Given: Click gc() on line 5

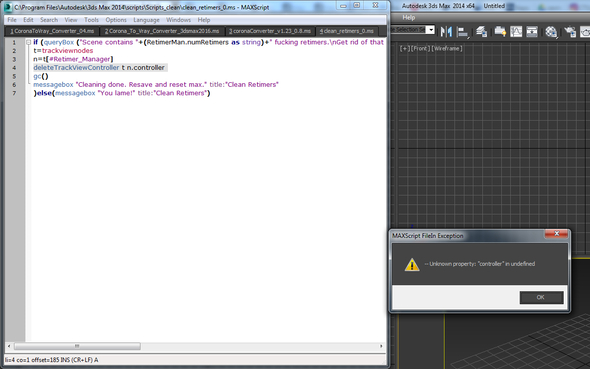Looking at the screenshot, I should 41,76.
